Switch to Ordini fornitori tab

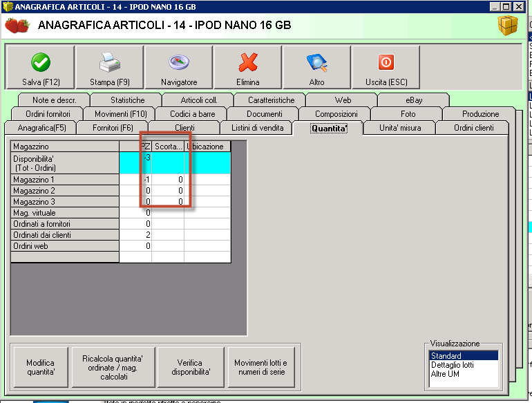(x=48, y=114)
